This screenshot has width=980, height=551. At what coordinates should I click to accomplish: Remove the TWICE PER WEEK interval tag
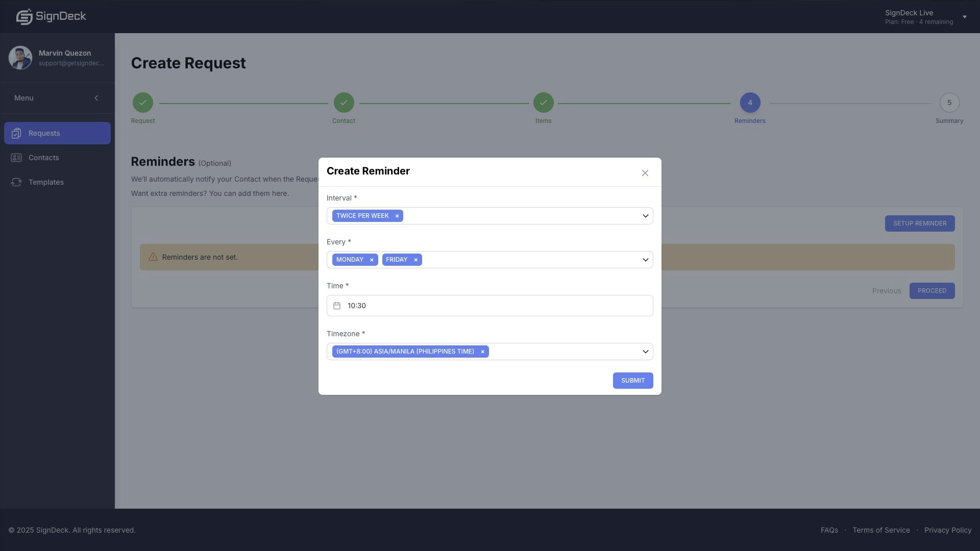click(x=397, y=216)
